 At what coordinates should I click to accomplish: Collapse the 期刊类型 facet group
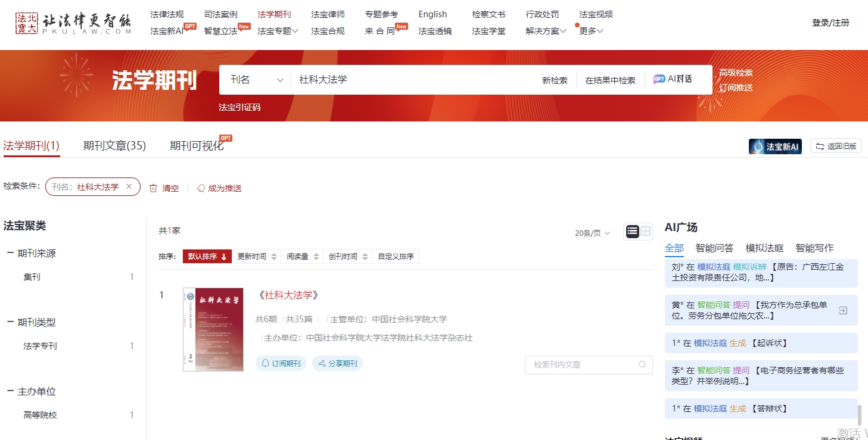coord(10,322)
